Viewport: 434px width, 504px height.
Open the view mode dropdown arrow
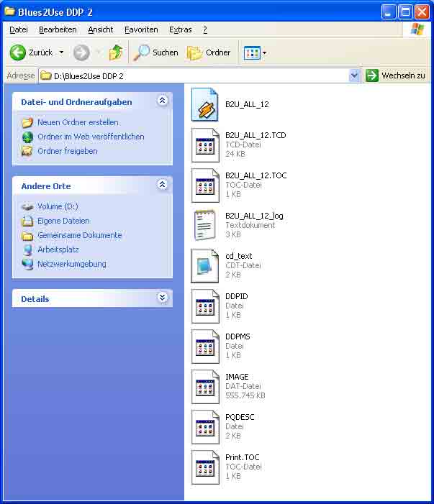point(264,53)
